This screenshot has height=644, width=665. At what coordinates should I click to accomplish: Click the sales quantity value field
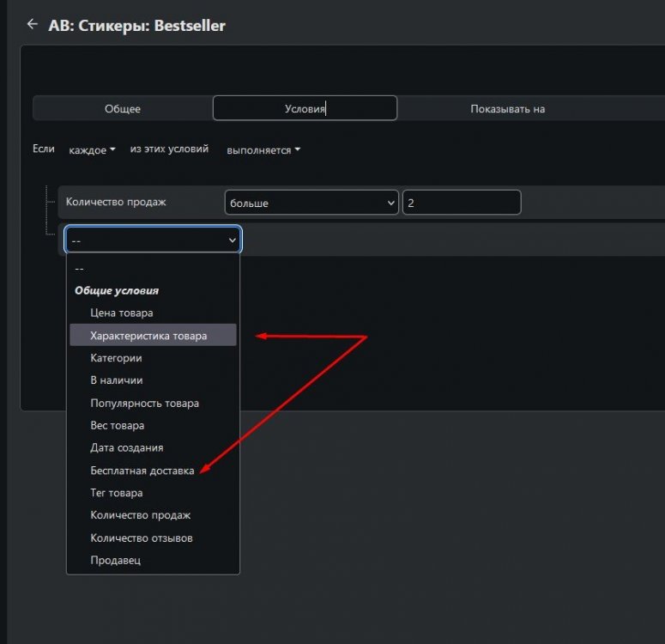click(x=462, y=203)
